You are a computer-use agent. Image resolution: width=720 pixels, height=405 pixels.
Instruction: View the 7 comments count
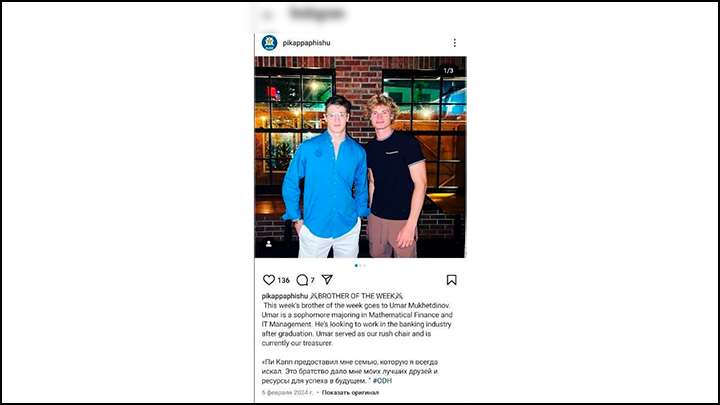click(312, 280)
